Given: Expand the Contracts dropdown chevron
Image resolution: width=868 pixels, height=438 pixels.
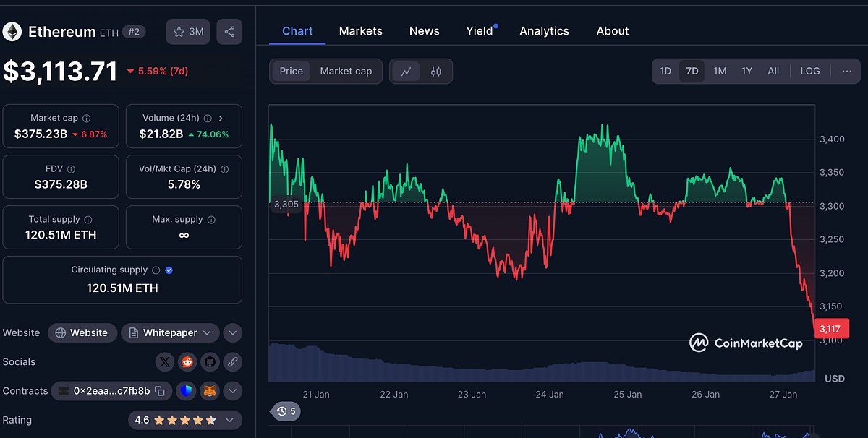Looking at the screenshot, I should [x=232, y=391].
